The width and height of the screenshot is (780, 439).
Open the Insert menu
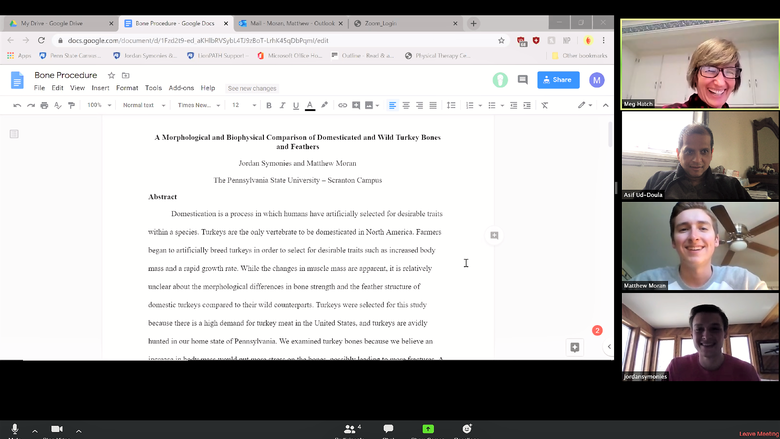100,88
